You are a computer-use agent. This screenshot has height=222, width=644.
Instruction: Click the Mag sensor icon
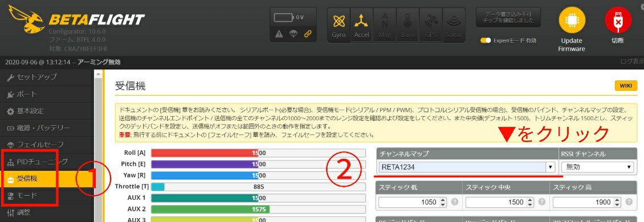[385, 24]
